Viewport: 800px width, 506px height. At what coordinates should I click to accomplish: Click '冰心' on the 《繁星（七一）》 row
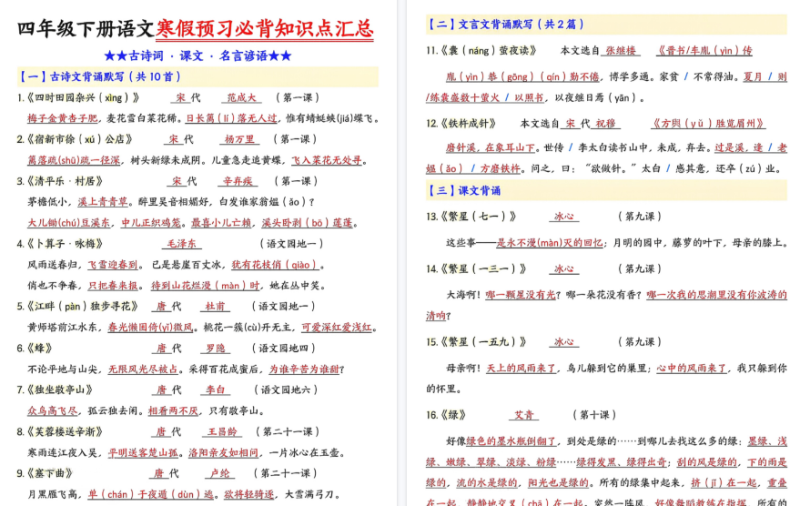(564, 216)
